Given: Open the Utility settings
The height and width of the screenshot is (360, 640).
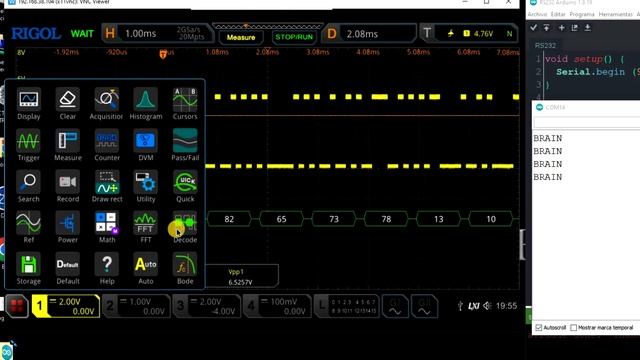Looking at the screenshot, I should coord(146,182).
